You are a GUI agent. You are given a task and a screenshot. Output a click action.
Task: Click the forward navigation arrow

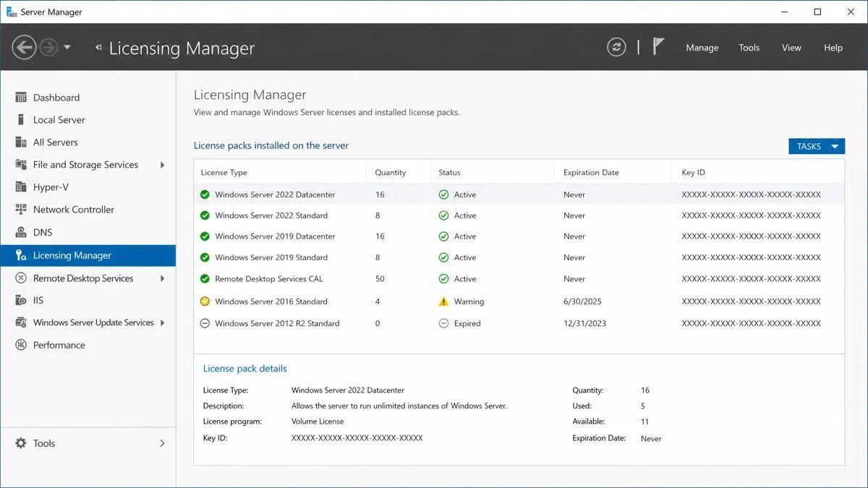tap(48, 48)
